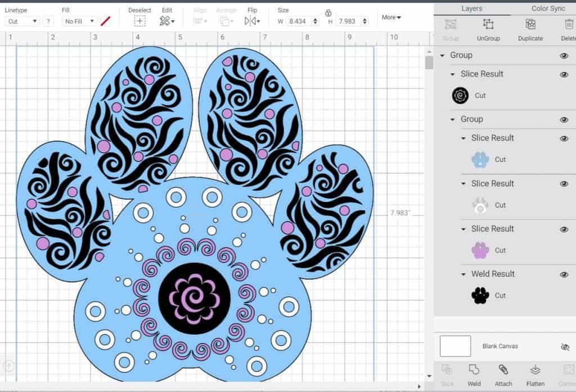The height and width of the screenshot is (392, 576).
Task: Toggle visibility of the nested Group
Action: 564,120
